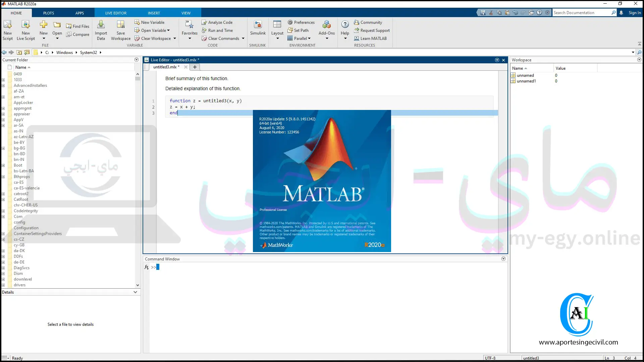This screenshot has height=362, width=644.
Task: Click the Analyze Code button
Action: (217, 22)
